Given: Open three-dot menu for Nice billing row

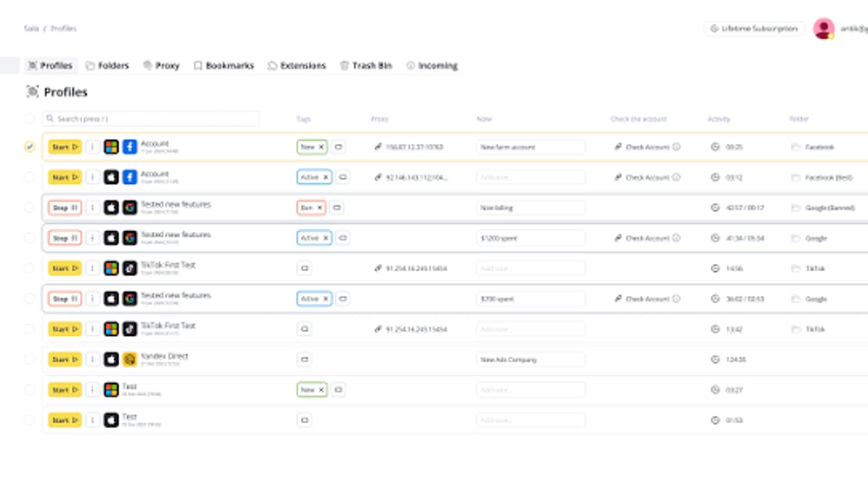Looking at the screenshot, I should tap(93, 207).
